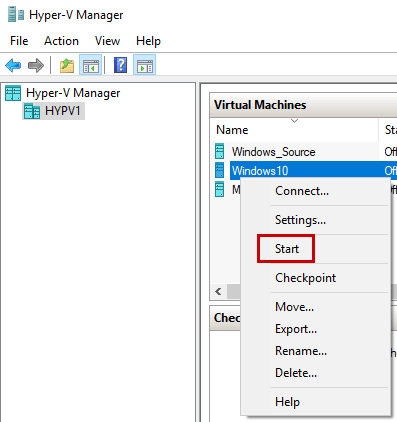Toggle the Show/Hide Action Pane icon
The height and width of the screenshot is (422, 397).
pos(145,65)
